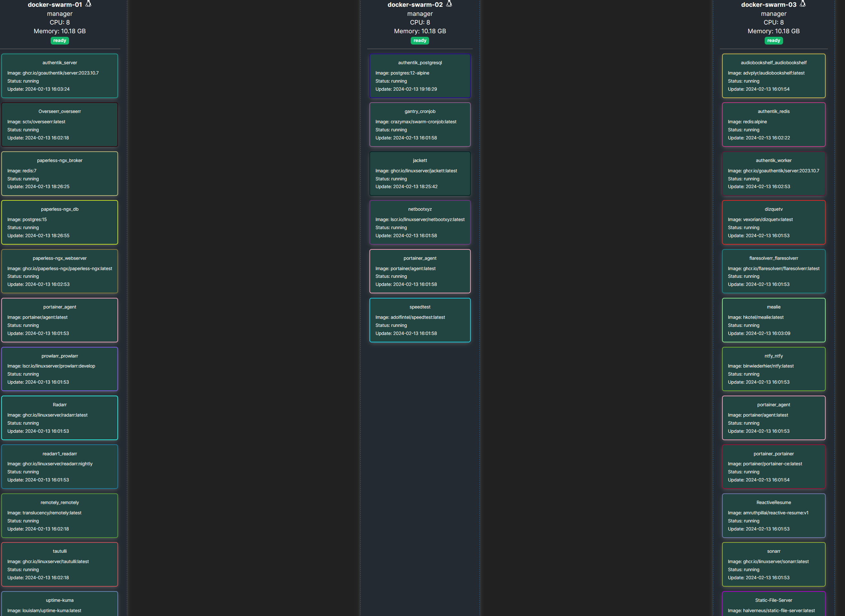Click update time 2024-02-13 19:16:29
845x616 pixels.
[x=415, y=89]
